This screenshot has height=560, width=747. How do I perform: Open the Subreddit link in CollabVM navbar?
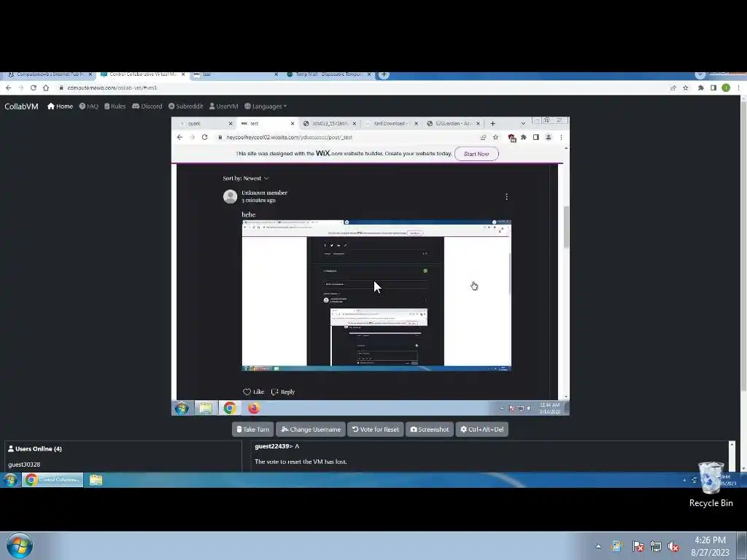[185, 106]
